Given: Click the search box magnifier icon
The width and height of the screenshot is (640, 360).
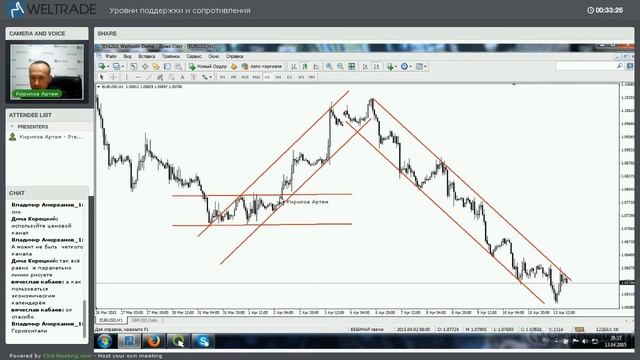Looking at the screenshot, I should (x=620, y=66).
